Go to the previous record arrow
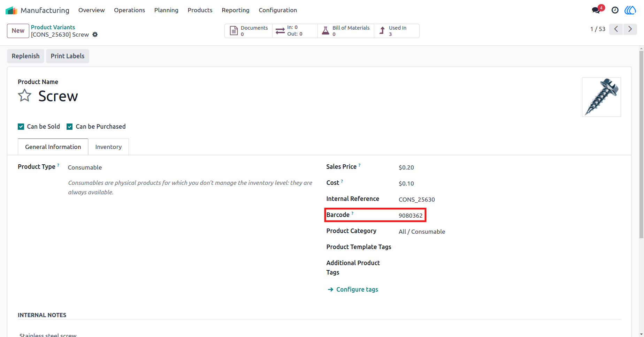The image size is (644, 337). click(616, 29)
